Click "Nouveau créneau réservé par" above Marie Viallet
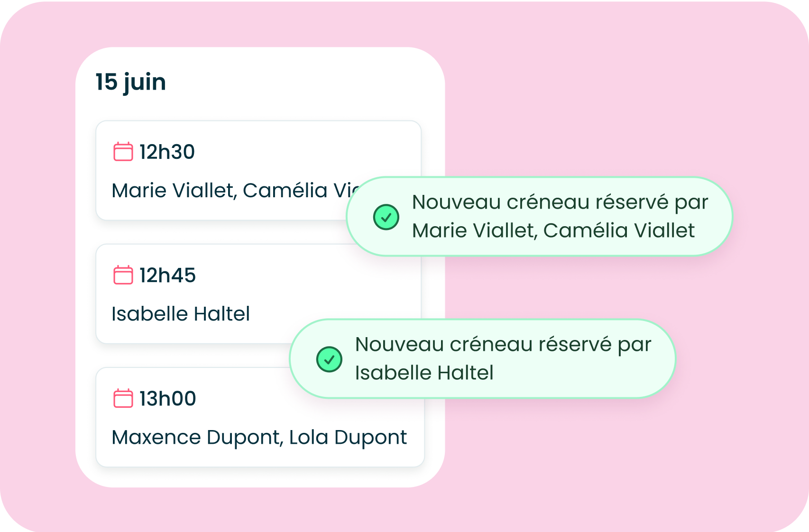The width and height of the screenshot is (809, 532). (x=560, y=202)
